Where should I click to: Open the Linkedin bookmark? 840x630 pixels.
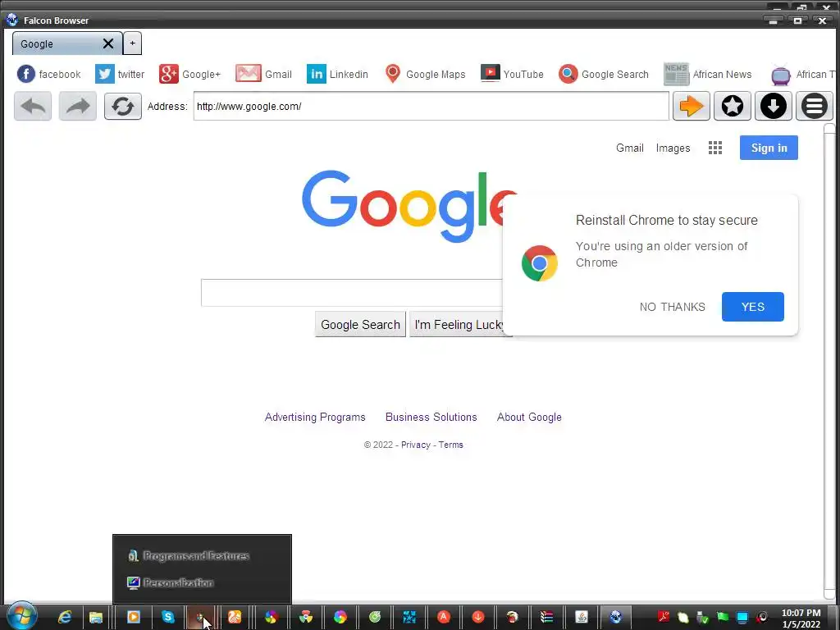pyautogui.click(x=337, y=74)
